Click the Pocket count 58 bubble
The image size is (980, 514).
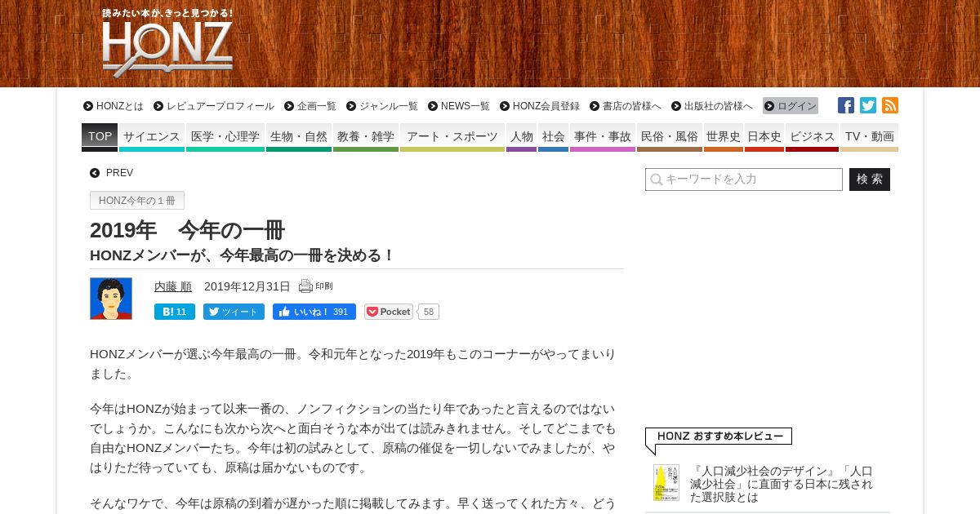click(x=429, y=312)
